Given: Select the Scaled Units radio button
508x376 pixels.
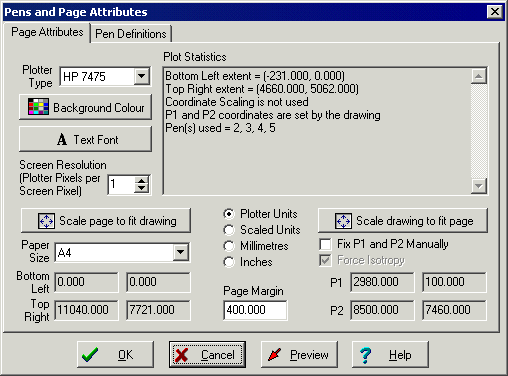Looking at the screenshot, I should pos(229,230).
